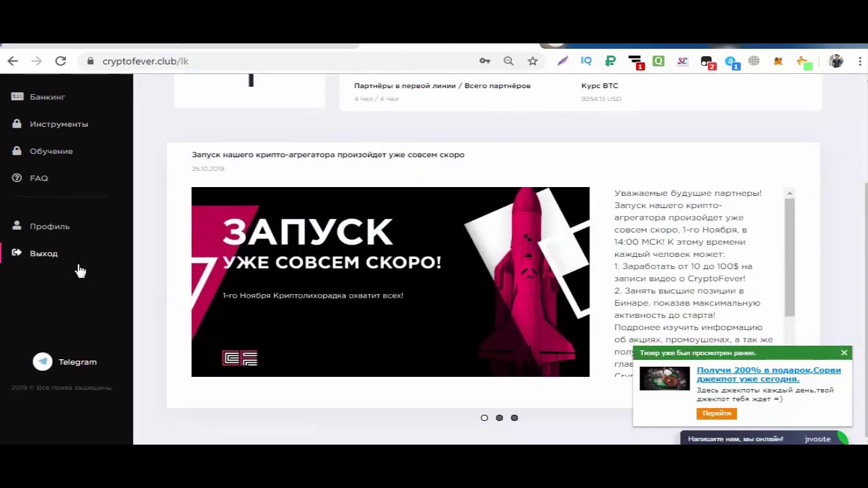Viewport: 868px width, 488px height.
Task: Open the Chrome three-dot menu
Action: coord(860,61)
